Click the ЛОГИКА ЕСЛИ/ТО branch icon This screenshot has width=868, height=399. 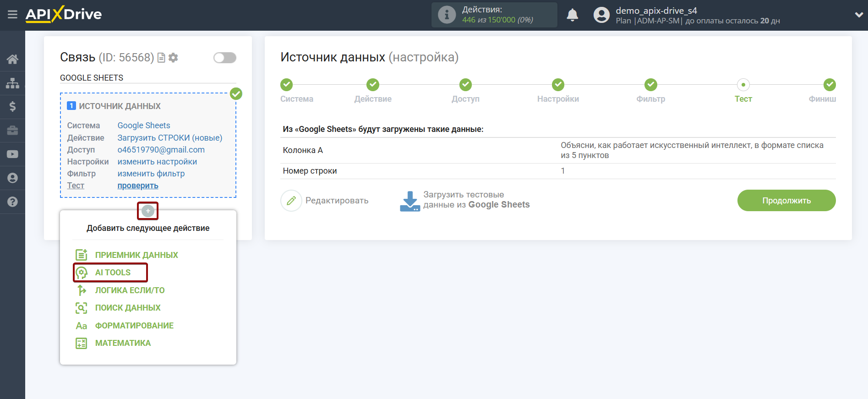tap(82, 290)
